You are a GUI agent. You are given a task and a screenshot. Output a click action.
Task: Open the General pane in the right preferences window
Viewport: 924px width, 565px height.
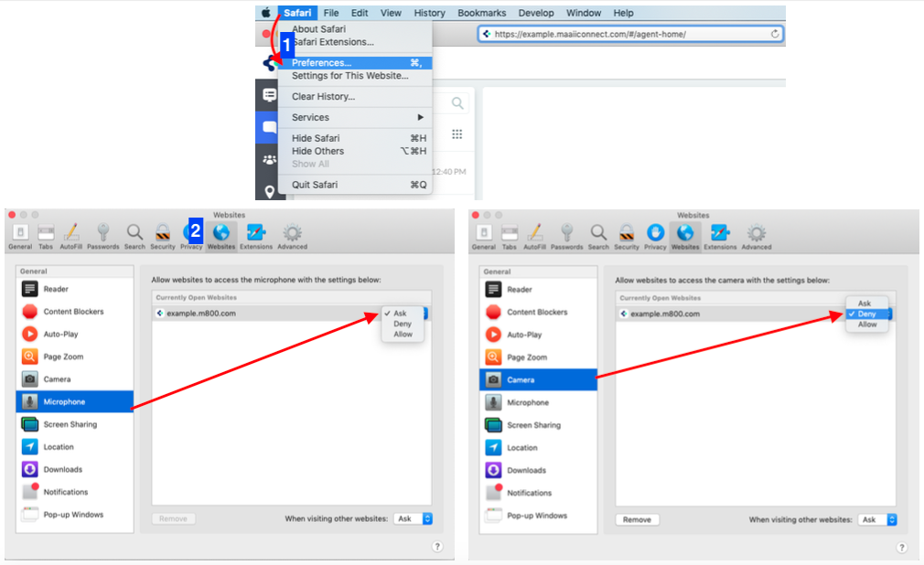[484, 236]
